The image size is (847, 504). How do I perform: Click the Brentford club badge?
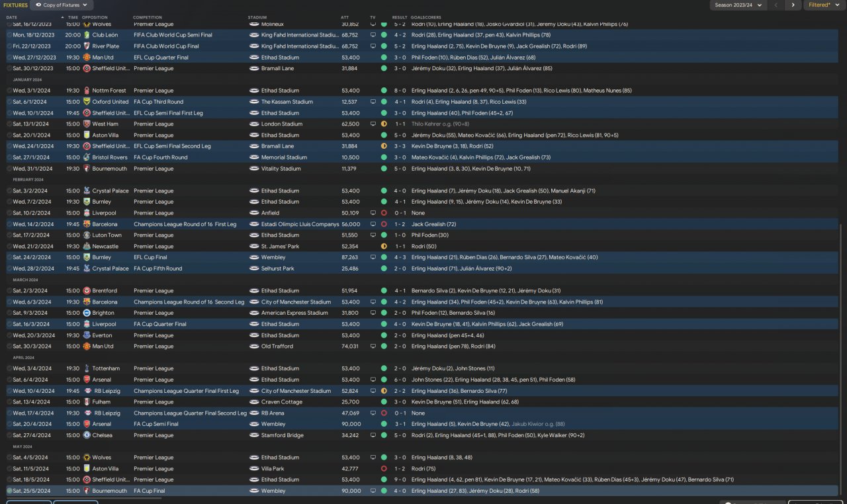87,290
